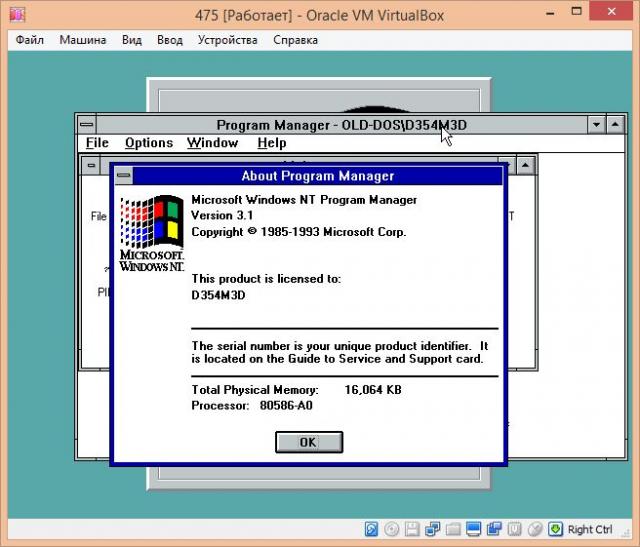Open the Window menu in Program Manager
The height and width of the screenshot is (547, 640).
[x=212, y=143]
